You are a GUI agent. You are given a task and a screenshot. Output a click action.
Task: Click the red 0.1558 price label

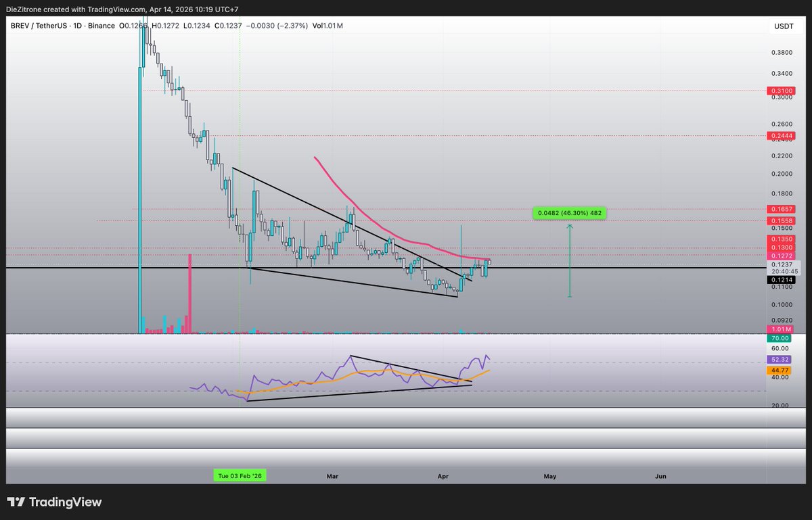pyautogui.click(x=780, y=221)
